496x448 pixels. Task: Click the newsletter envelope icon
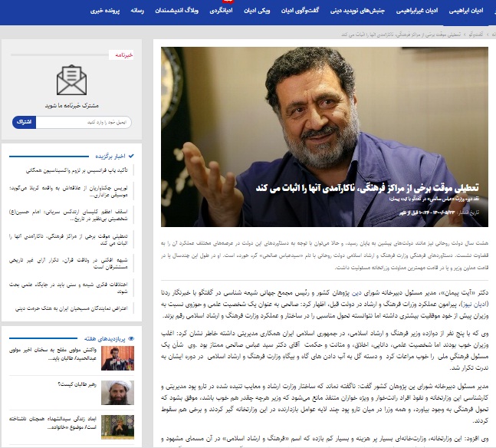point(71,81)
